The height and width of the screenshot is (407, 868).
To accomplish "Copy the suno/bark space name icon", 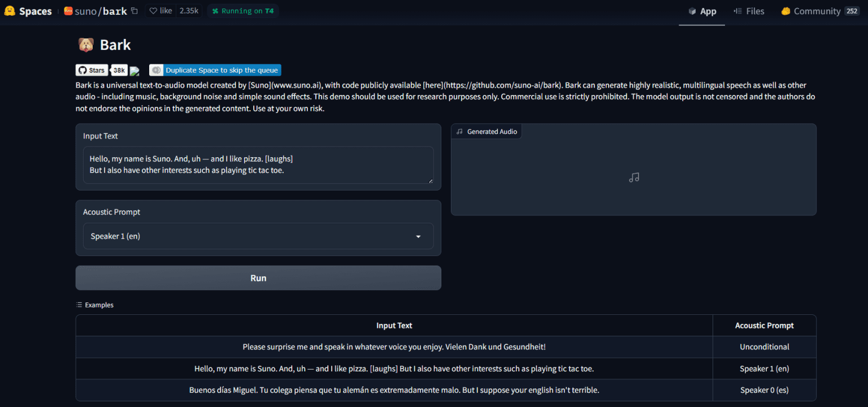I will (134, 11).
